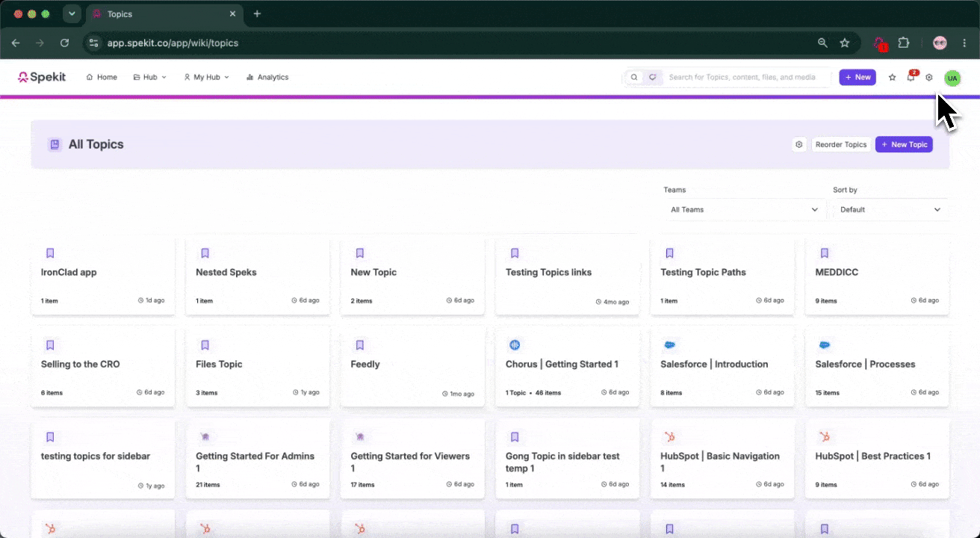
Task: Click the Spekit logo
Action: click(x=42, y=77)
